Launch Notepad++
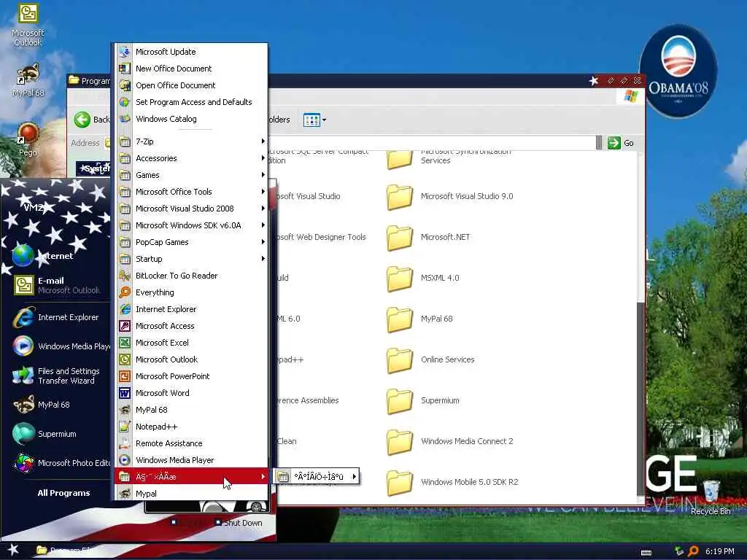Viewport: 747px width, 560px height. pyautogui.click(x=190, y=427)
